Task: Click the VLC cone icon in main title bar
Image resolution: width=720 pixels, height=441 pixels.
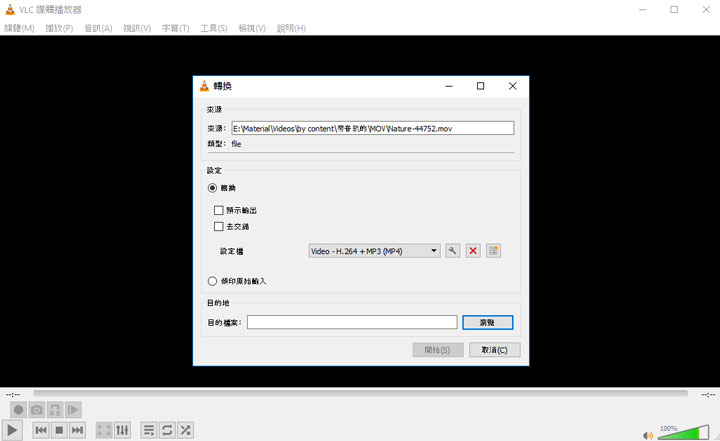Action: click(x=10, y=9)
